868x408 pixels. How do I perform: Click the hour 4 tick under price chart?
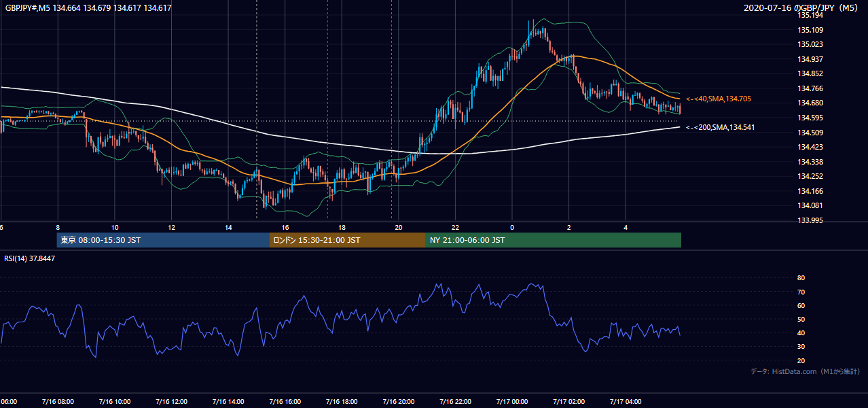[626, 228]
